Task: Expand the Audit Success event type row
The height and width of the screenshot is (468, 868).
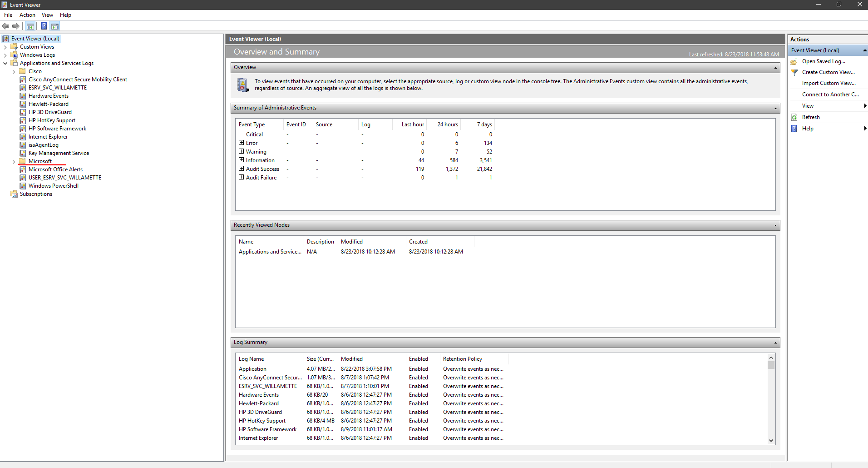Action: pyautogui.click(x=242, y=169)
